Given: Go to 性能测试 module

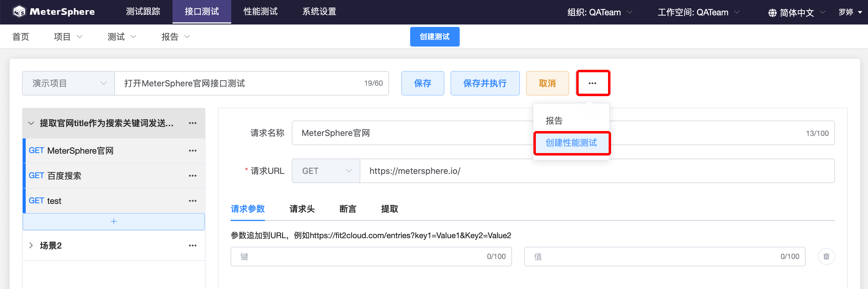Looking at the screenshot, I should point(261,12).
